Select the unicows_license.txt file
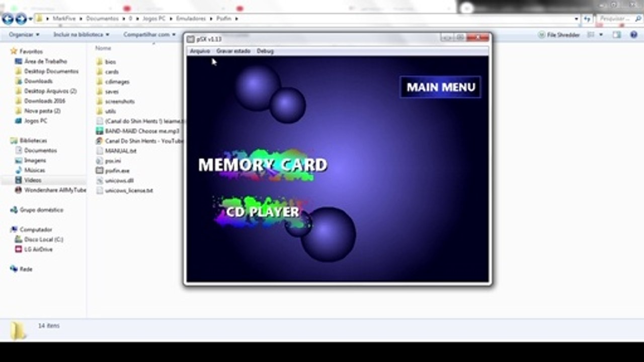The height and width of the screenshot is (362, 644). click(x=129, y=191)
